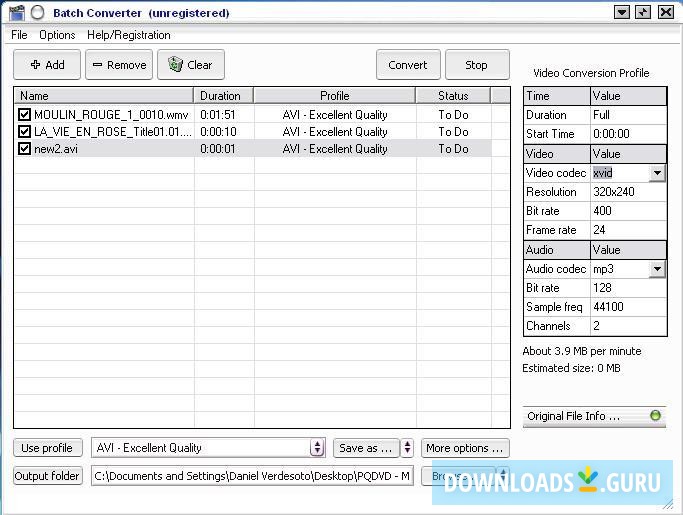Click duration 0:00:10 cell

click(x=218, y=132)
